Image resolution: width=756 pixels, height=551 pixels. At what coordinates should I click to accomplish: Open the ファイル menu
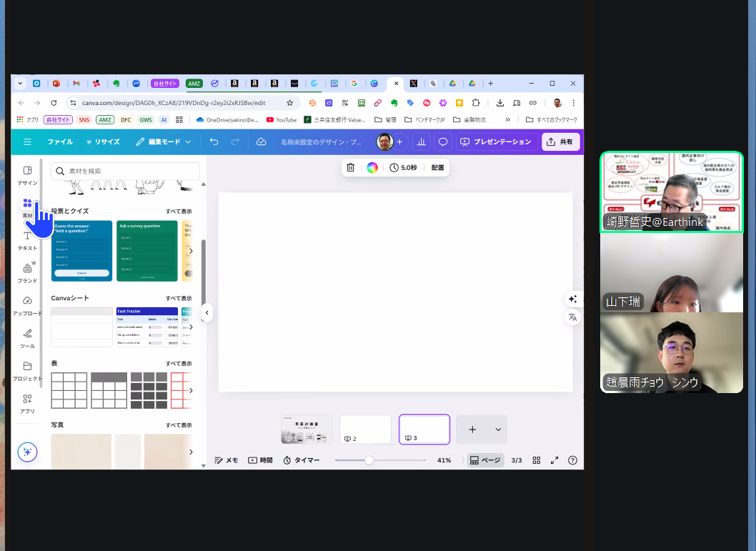coord(60,142)
